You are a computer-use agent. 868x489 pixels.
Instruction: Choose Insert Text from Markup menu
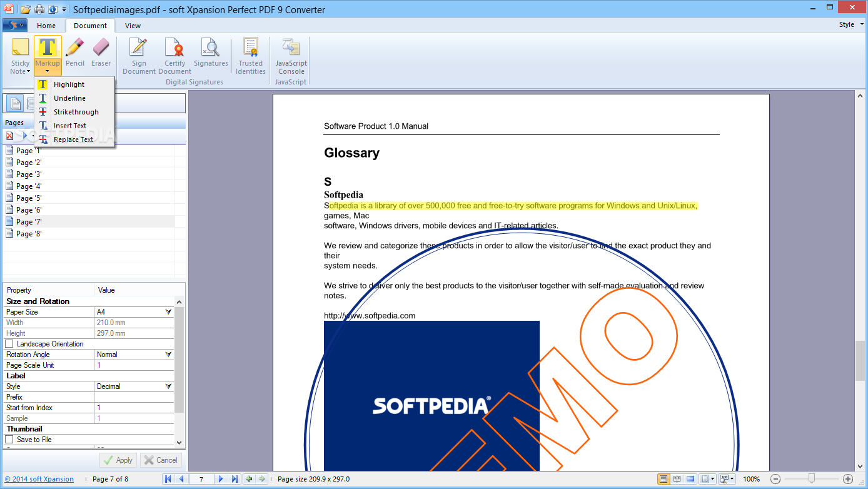point(74,126)
